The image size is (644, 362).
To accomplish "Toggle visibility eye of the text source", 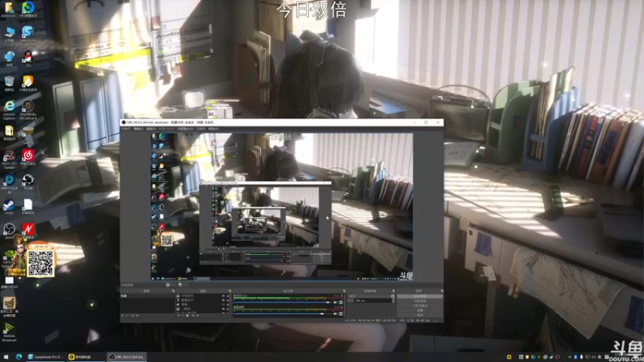I will tap(223, 300).
